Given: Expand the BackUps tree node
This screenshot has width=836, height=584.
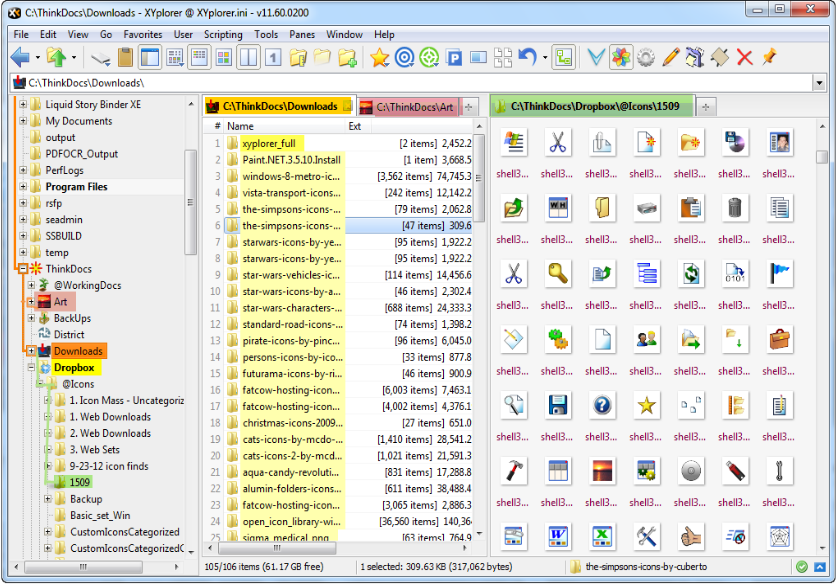Looking at the screenshot, I should click(31, 318).
